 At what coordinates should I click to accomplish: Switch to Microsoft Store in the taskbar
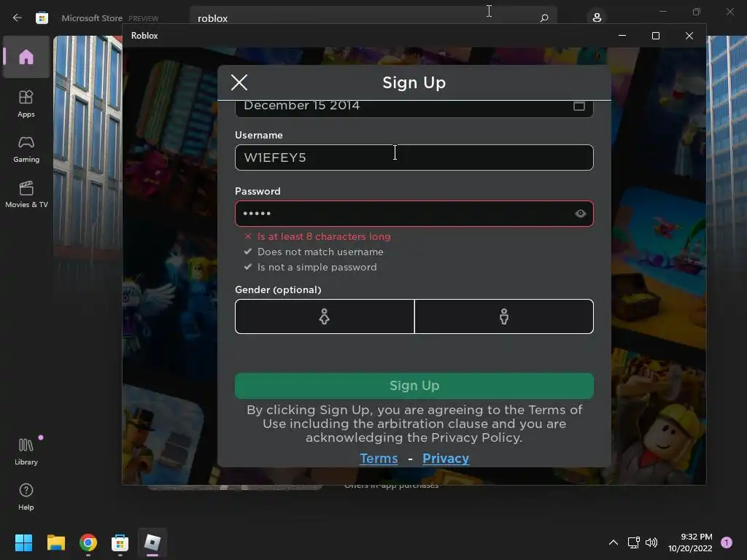(x=120, y=542)
